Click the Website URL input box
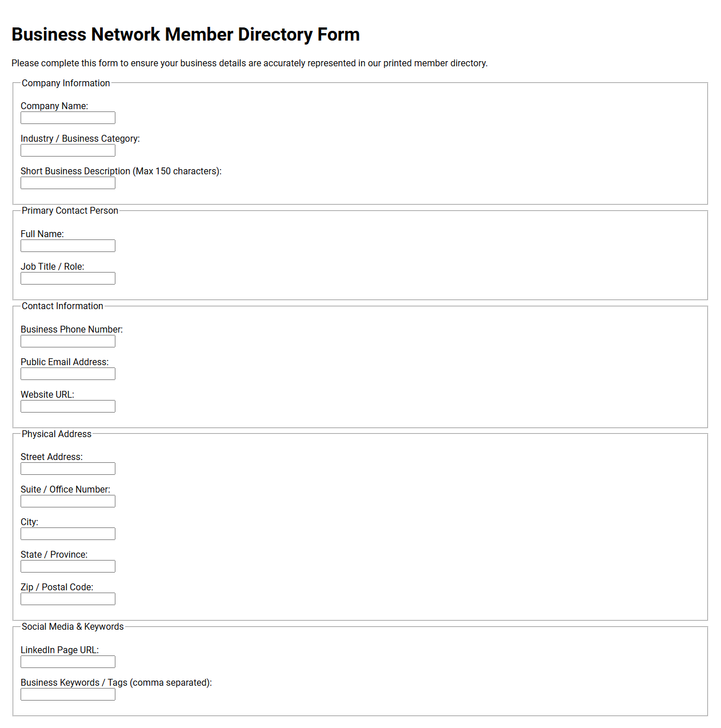Screen dimensions: 721x728 pyautogui.click(x=68, y=406)
